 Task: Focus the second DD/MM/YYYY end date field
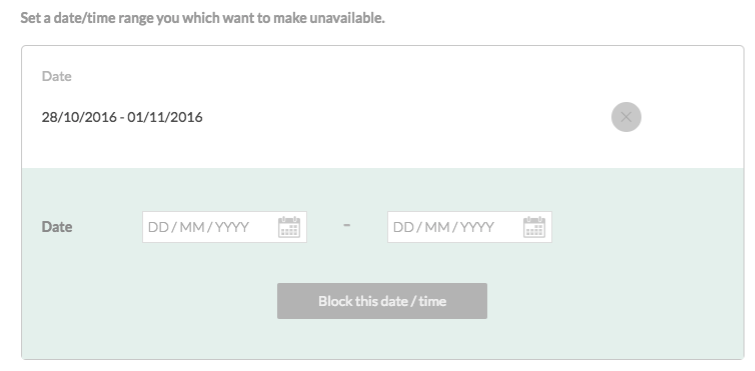click(x=469, y=227)
